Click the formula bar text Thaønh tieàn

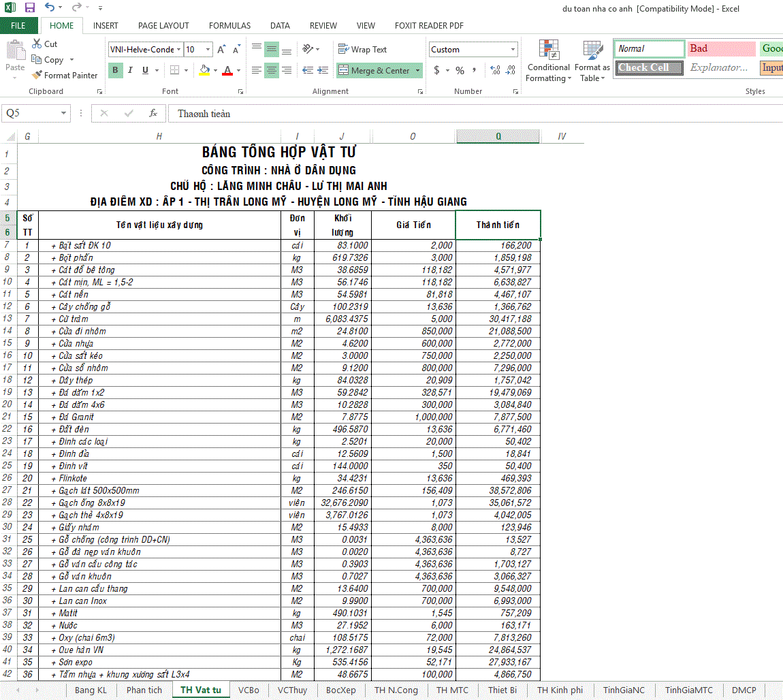pyautogui.click(x=204, y=114)
